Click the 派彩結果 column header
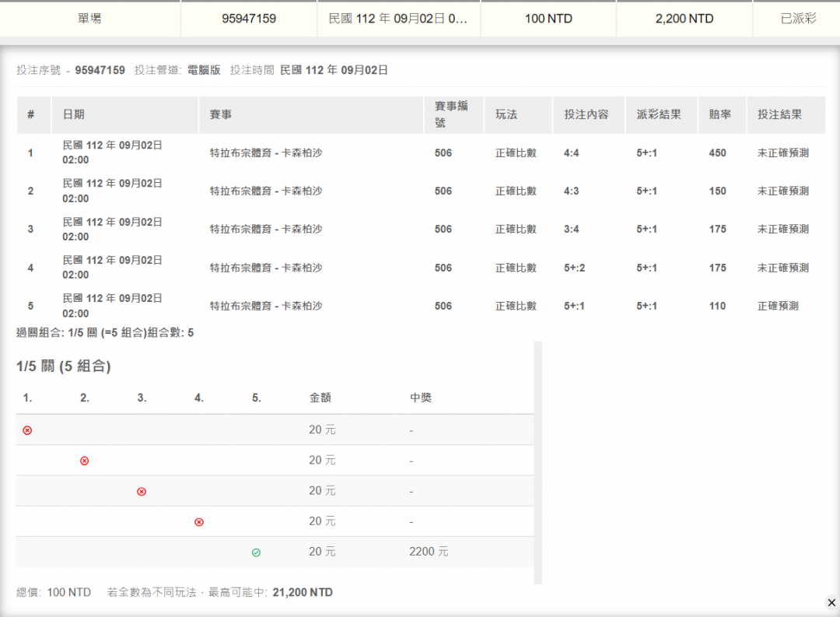840x617 pixels. (662, 114)
